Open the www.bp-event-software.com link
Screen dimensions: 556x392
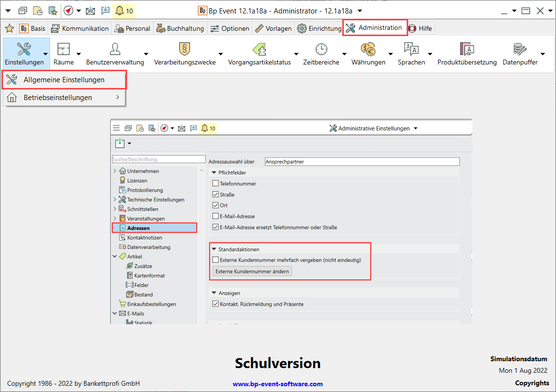tap(278, 384)
